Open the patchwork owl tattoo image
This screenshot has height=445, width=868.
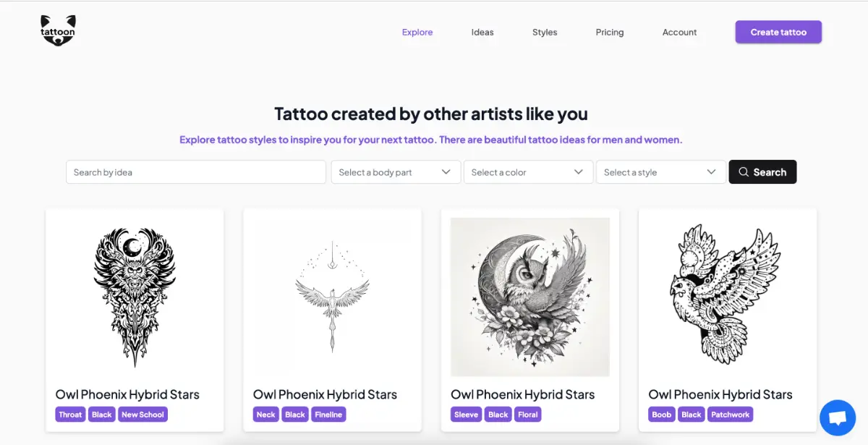727,297
